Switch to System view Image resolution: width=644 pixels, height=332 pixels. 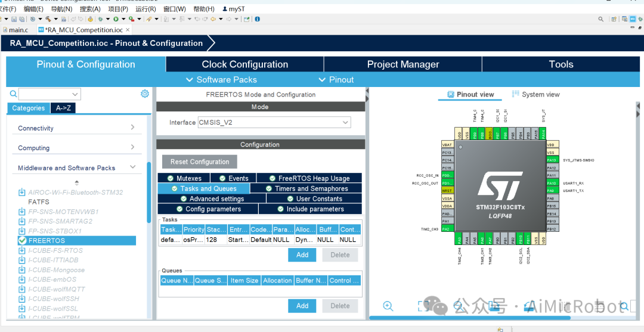coord(536,94)
